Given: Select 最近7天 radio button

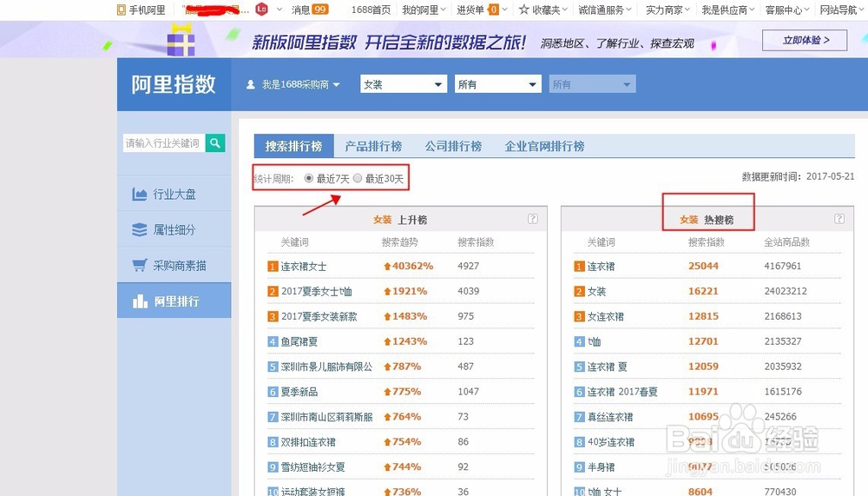Looking at the screenshot, I should [x=308, y=178].
